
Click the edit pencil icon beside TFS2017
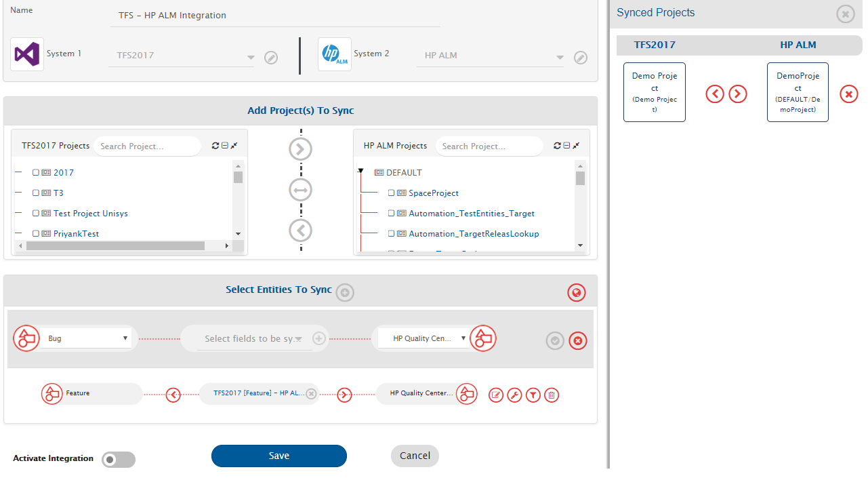click(x=271, y=58)
